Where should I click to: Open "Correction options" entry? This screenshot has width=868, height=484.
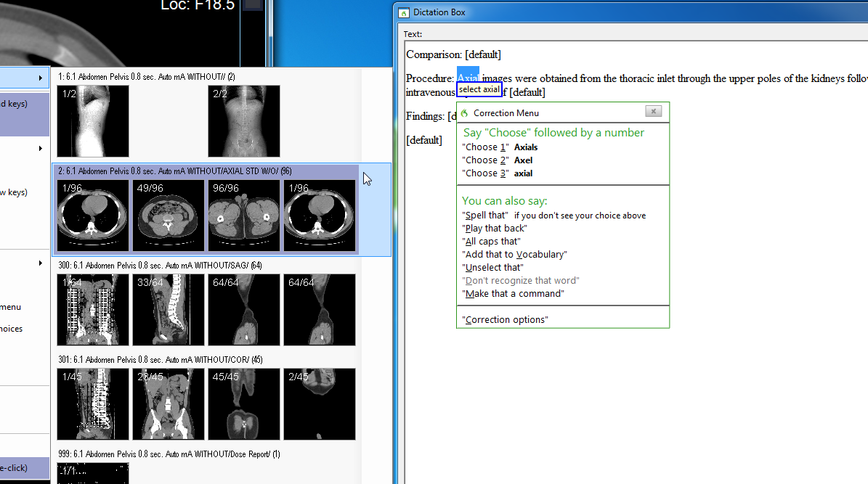click(x=505, y=320)
